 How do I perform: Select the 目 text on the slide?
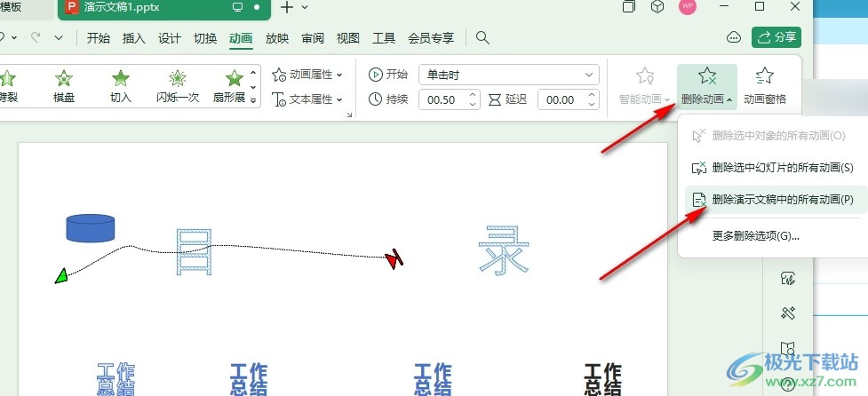(x=193, y=251)
